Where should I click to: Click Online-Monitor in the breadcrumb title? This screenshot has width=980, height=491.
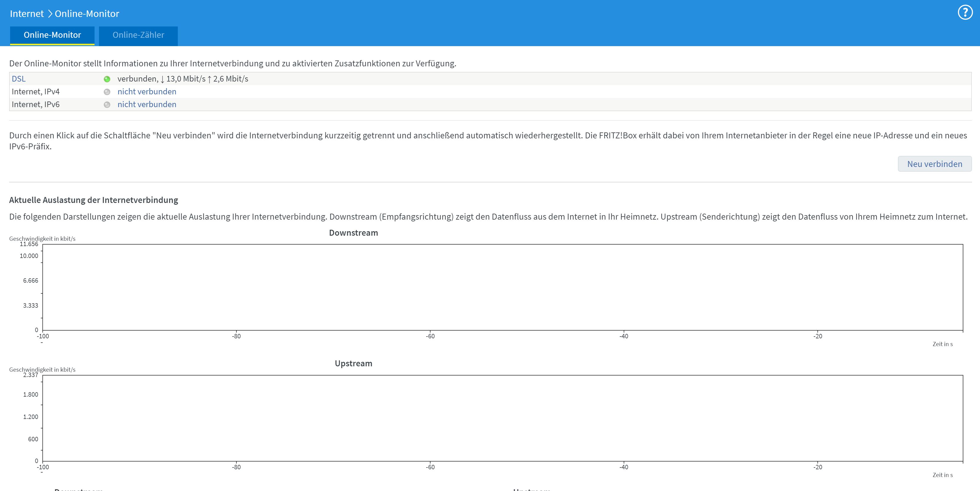87,14
